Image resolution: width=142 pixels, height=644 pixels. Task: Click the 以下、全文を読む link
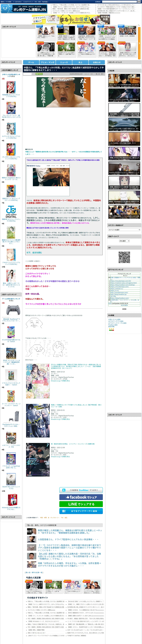coord(34,252)
